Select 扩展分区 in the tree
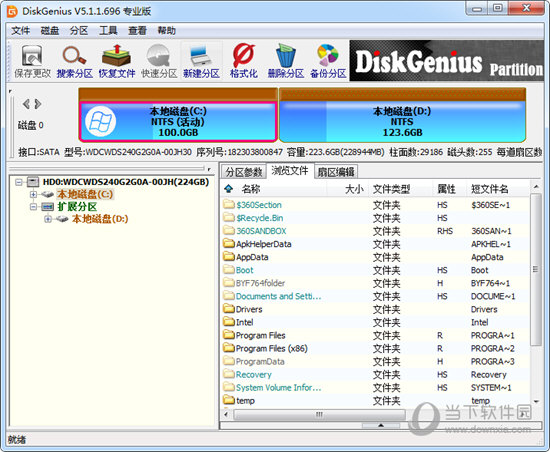Screen dimensions: 550x452 [x=77, y=207]
